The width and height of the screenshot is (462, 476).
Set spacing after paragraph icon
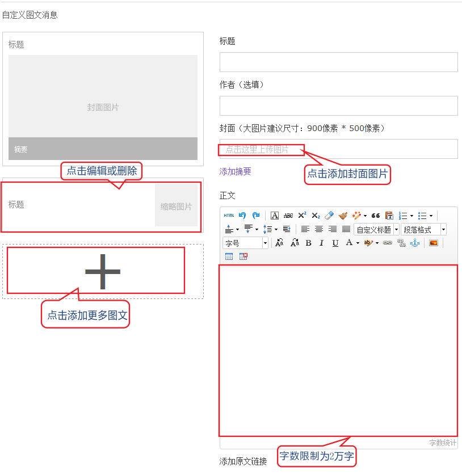248,229
